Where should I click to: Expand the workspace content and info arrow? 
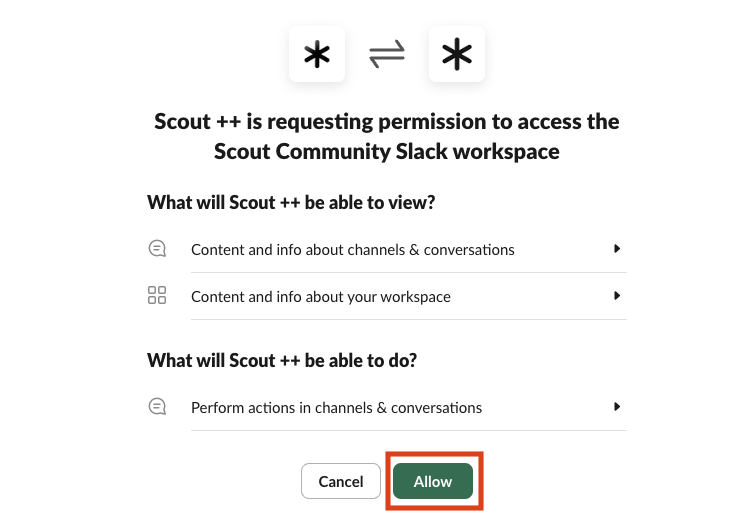pyautogui.click(x=617, y=296)
